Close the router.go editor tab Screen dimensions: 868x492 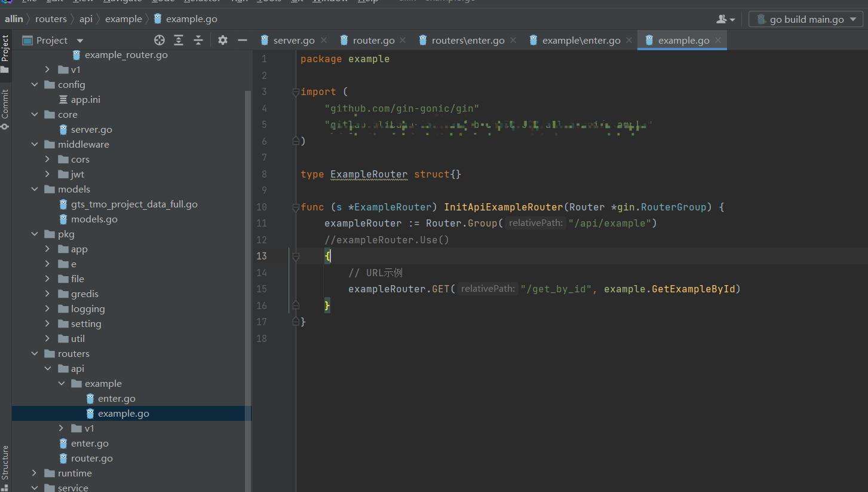click(403, 40)
